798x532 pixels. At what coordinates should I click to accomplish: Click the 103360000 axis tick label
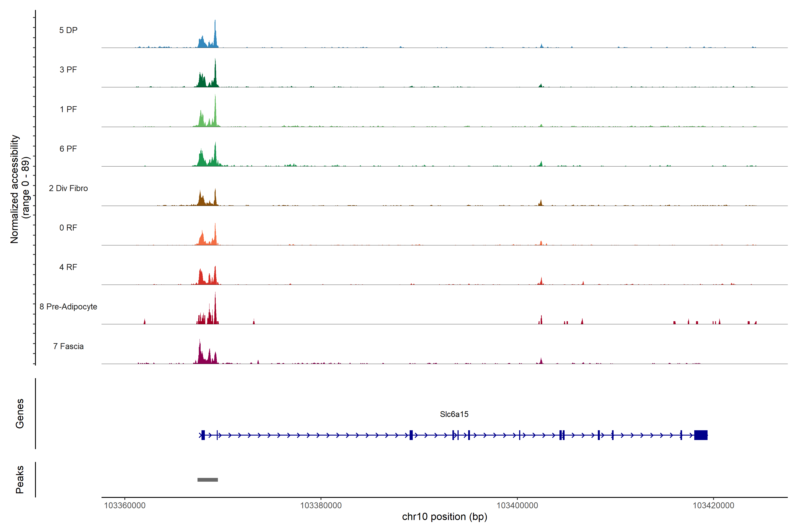point(125,506)
